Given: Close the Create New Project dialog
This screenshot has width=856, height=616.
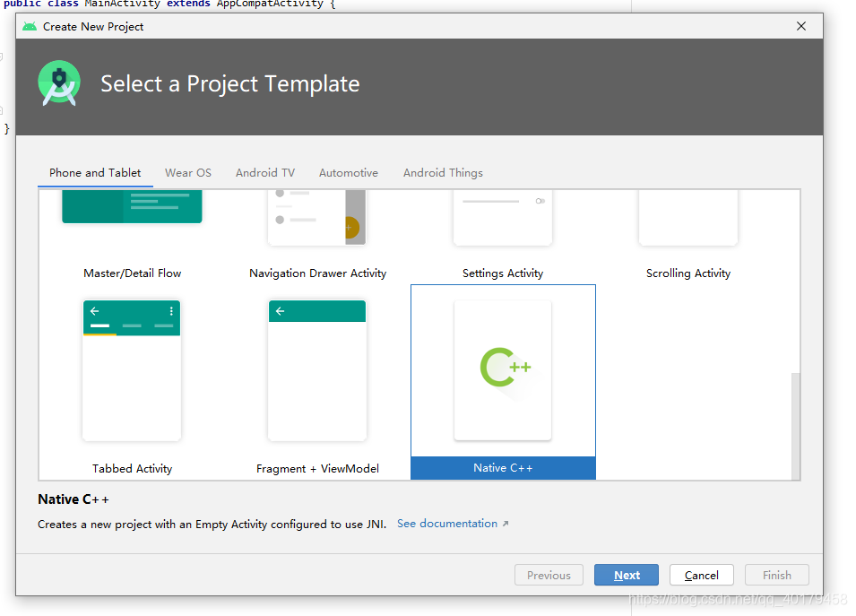Looking at the screenshot, I should (x=800, y=26).
